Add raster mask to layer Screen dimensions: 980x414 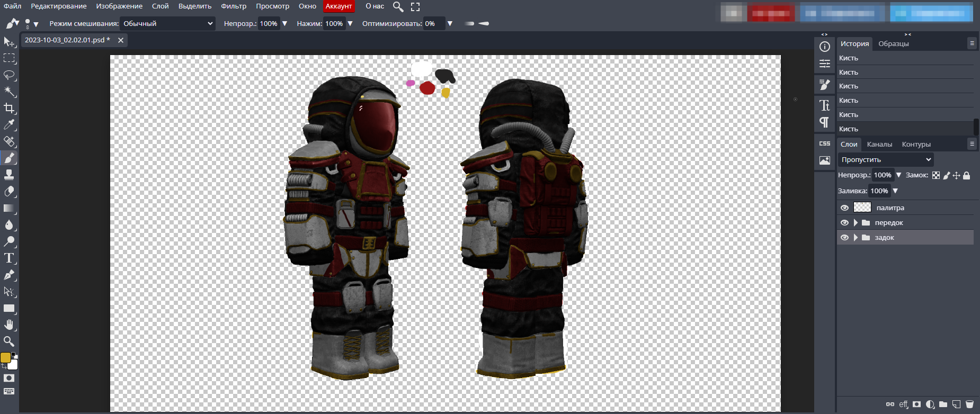[x=916, y=404]
